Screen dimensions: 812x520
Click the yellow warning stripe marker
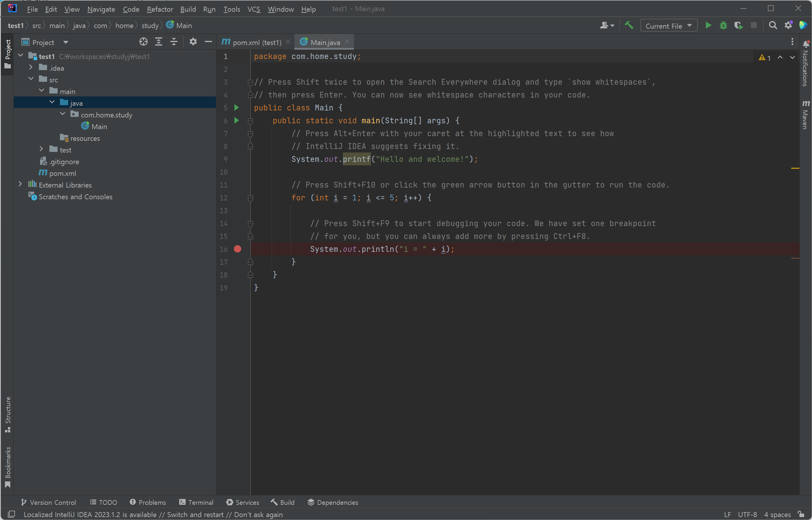(x=795, y=168)
